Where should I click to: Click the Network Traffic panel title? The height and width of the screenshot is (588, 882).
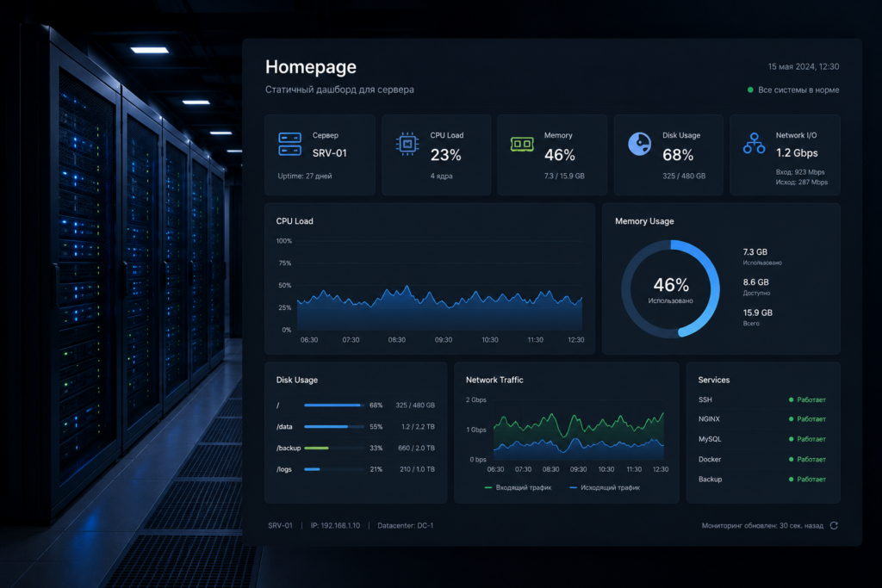[x=494, y=380]
